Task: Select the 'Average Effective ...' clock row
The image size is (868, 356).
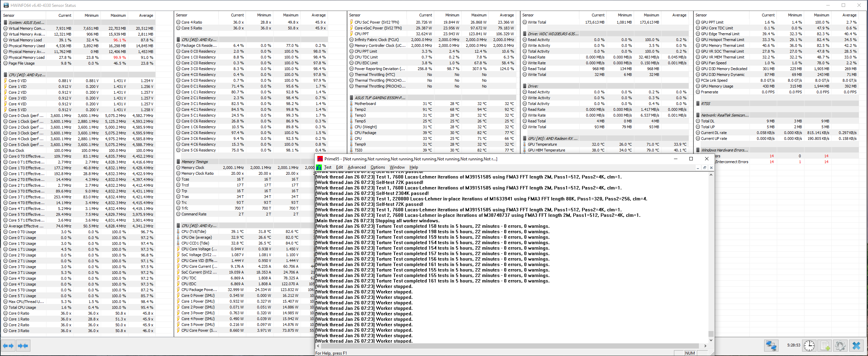Action: 79,226
